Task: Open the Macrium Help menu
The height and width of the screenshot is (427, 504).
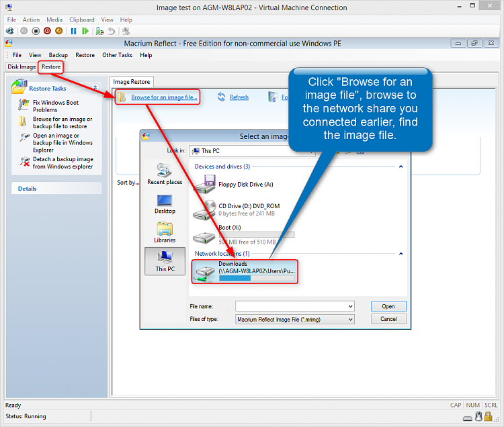Action: [x=146, y=55]
